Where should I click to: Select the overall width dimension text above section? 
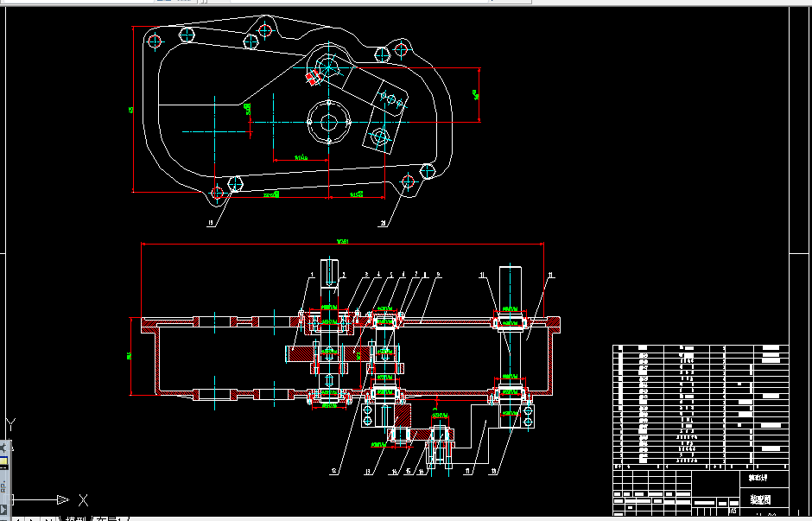pos(342,241)
